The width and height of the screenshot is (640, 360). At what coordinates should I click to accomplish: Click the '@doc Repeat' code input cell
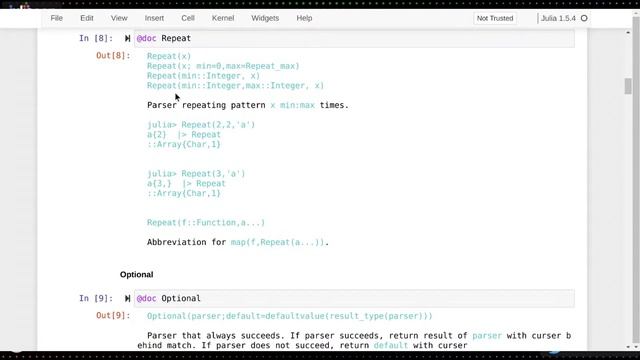354,38
